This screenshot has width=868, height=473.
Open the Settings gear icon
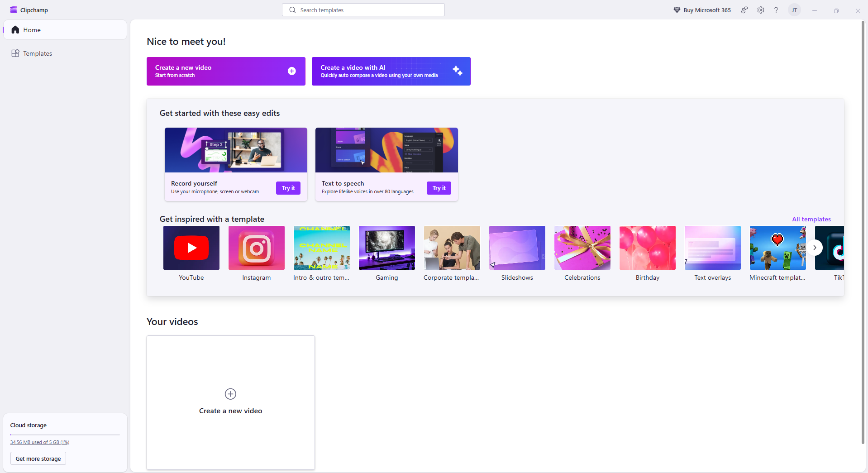[761, 10]
